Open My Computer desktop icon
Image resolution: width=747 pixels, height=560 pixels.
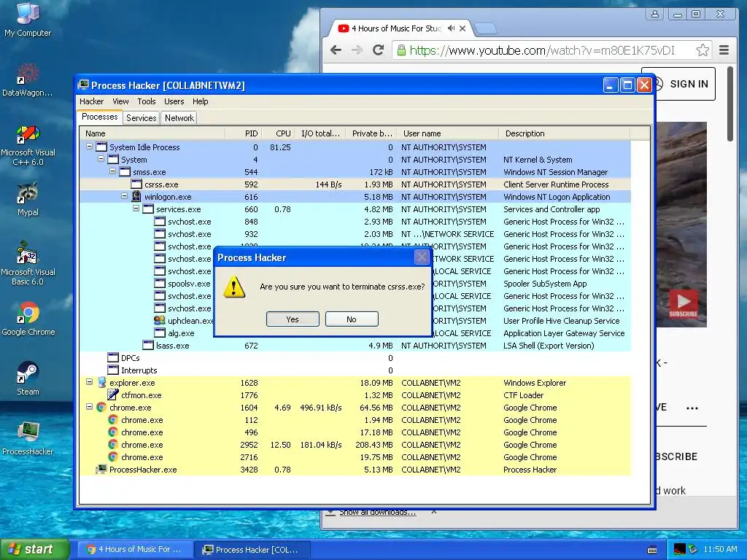28,19
